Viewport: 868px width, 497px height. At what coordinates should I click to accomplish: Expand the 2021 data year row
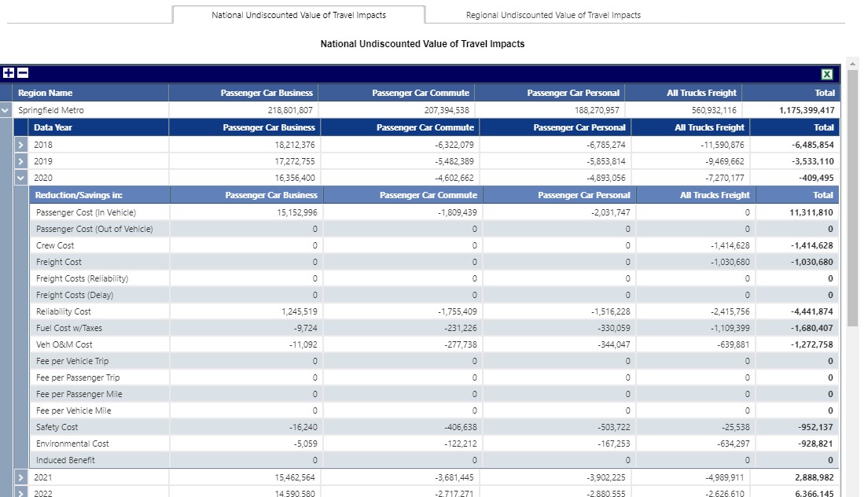[x=21, y=477]
